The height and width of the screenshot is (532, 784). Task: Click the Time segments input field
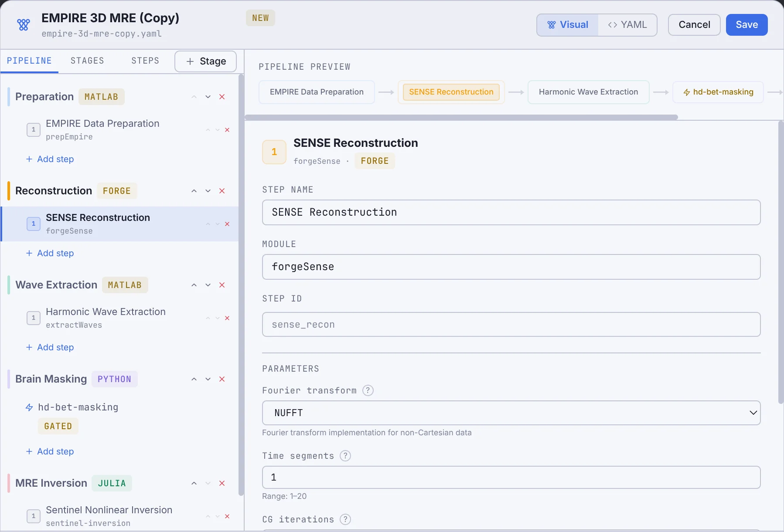511,478
